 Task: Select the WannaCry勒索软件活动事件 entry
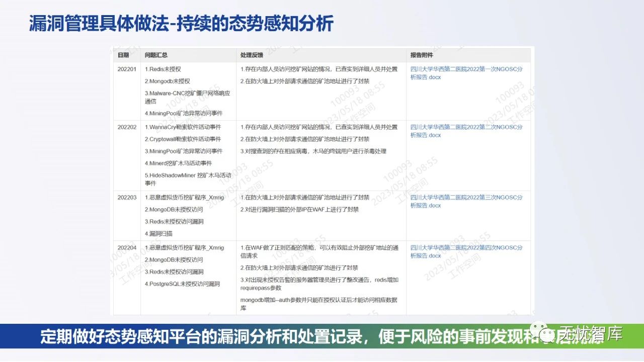(x=184, y=127)
